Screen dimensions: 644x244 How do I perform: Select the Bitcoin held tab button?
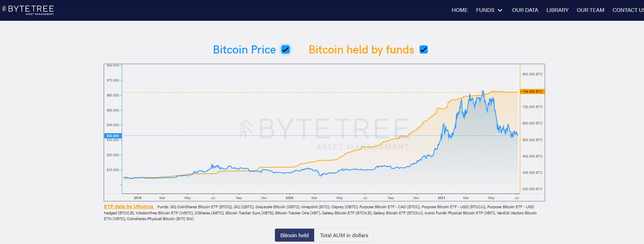(x=294, y=235)
